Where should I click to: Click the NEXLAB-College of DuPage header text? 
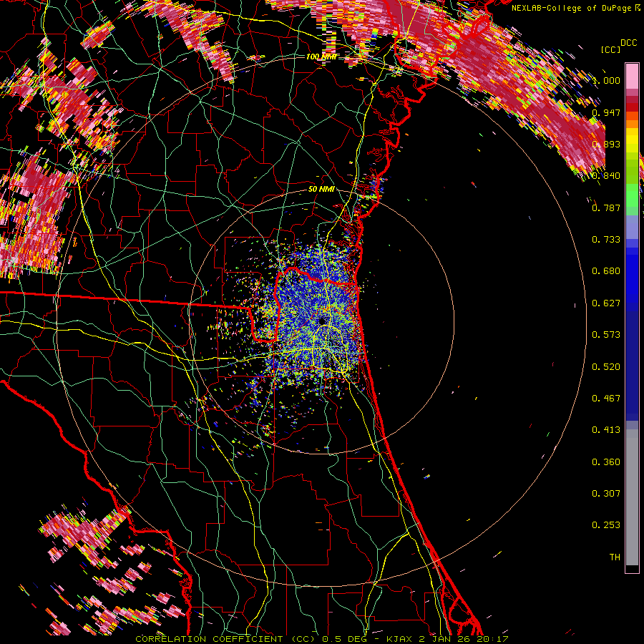(x=571, y=8)
